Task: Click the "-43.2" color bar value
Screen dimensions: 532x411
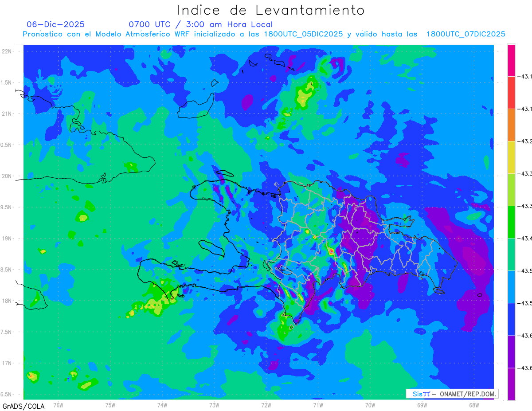Action: pyautogui.click(x=526, y=141)
